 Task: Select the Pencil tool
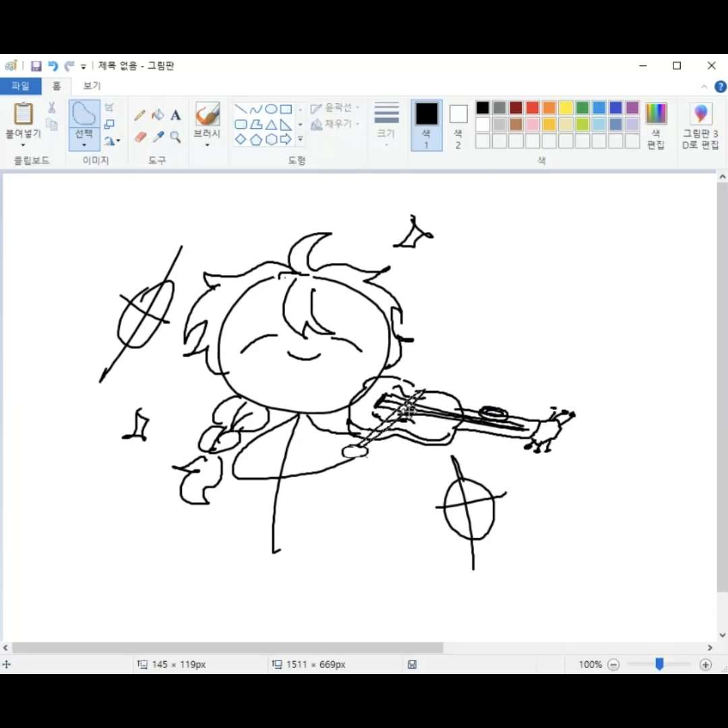(x=140, y=115)
